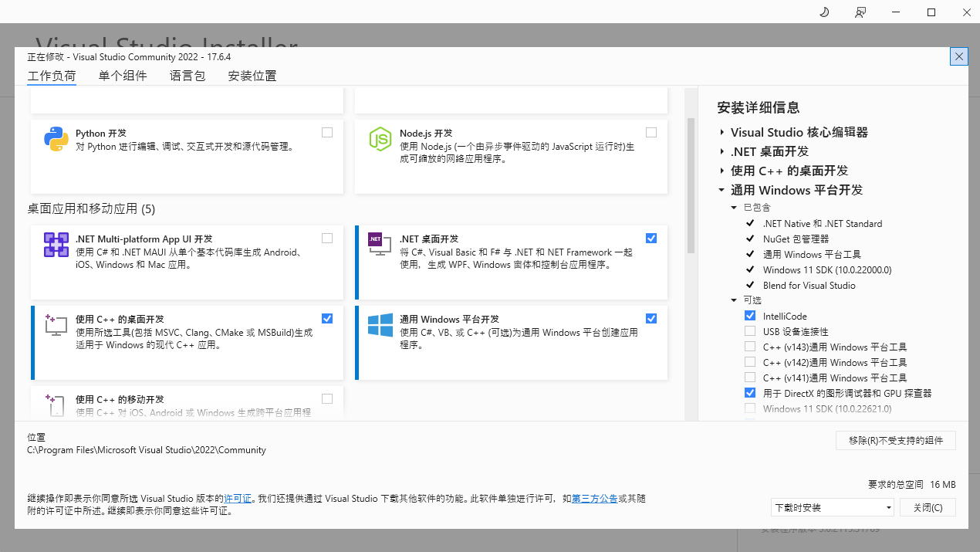
Task: Click the feedback icon in title bar
Action: 860,12
